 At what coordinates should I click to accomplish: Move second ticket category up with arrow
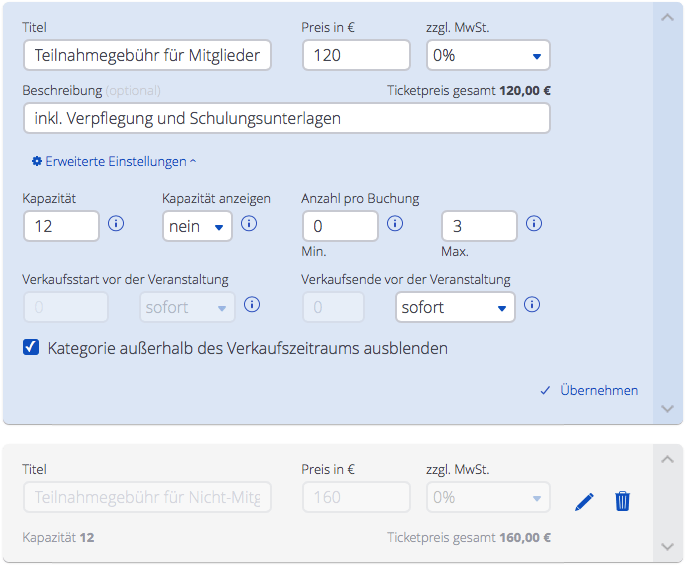coord(668,459)
